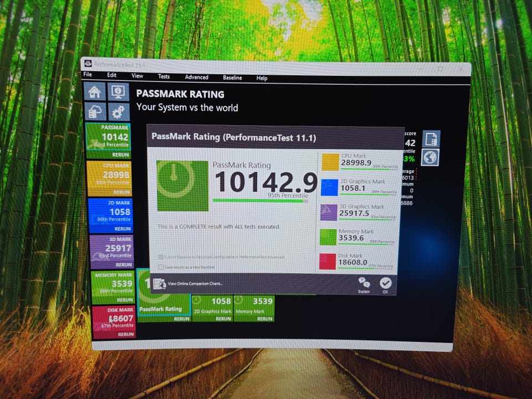Image resolution: width=532 pixels, height=399 pixels.
Task: Click the 3D Graphics Mark 25917.5 value
Action: (354, 213)
